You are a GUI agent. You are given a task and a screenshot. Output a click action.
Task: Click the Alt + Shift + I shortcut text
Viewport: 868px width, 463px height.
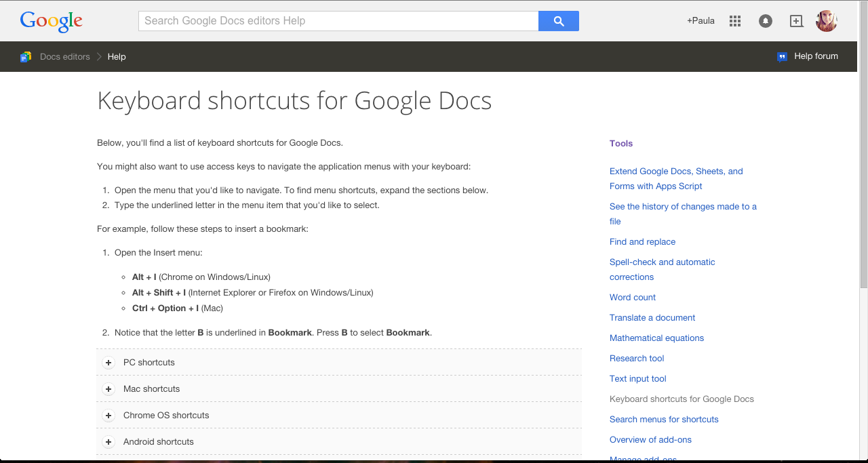pyautogui.click(x=159, y=293)
